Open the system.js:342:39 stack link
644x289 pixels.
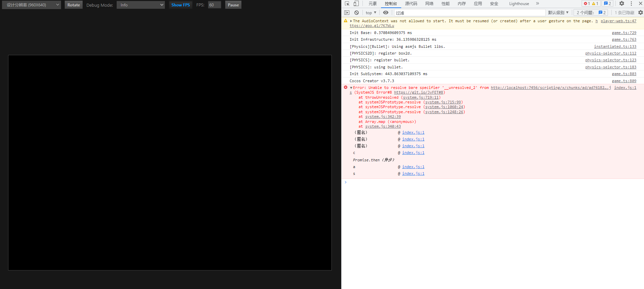pyautogui.click(x=383, y=117)
